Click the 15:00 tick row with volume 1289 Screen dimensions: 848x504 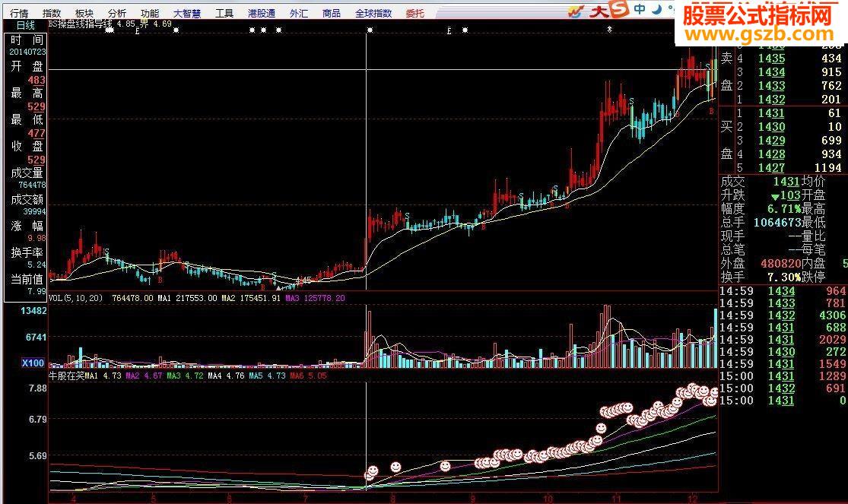coord(782,376)
